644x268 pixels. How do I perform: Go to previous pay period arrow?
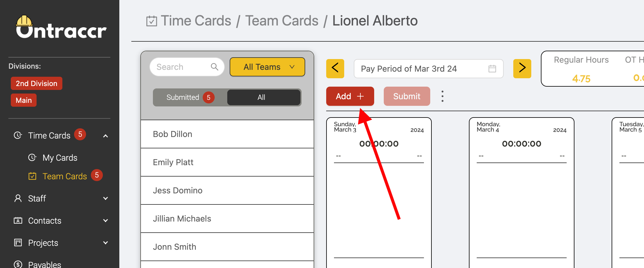(x=335, y=69)
